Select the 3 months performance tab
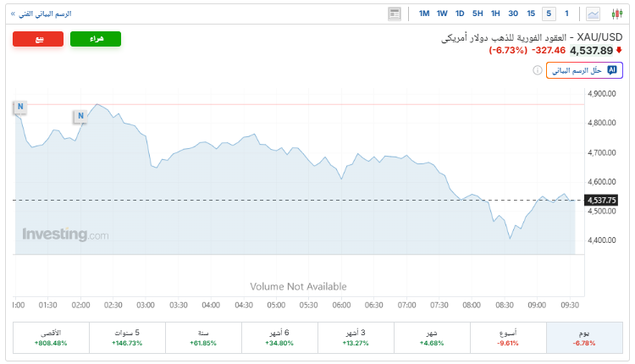Screen dimensions: 635x364 [356, 338]
